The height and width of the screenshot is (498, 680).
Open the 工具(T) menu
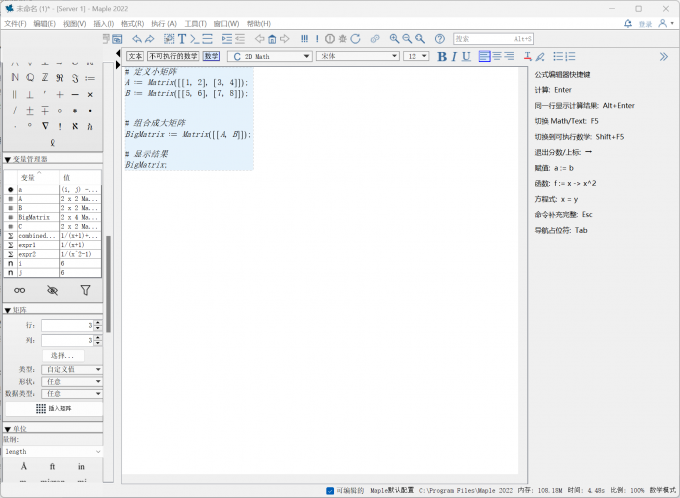pyautogui.click(x=196, y=23)
